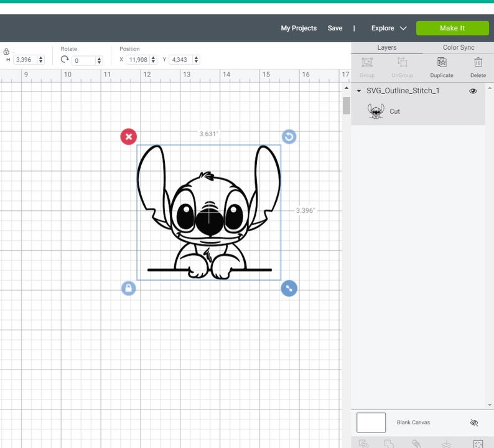Open My Projects
Viewport: 494px width, 448px height.
coord(299,28)
